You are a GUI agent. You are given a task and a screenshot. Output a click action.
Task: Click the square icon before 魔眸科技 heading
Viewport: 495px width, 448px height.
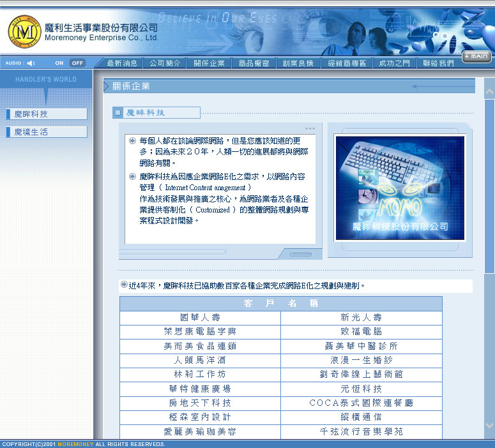118,112
